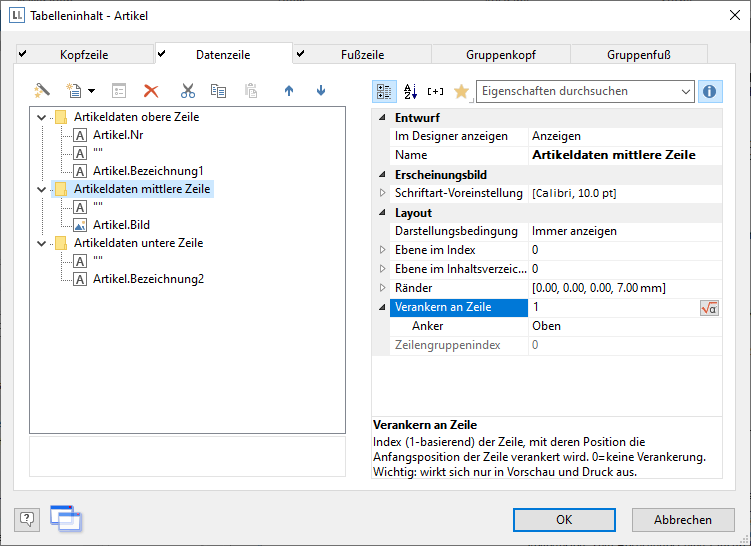Open the new line dropdown arrow
This screenshot has width=751, height=546.
[92, 92]
